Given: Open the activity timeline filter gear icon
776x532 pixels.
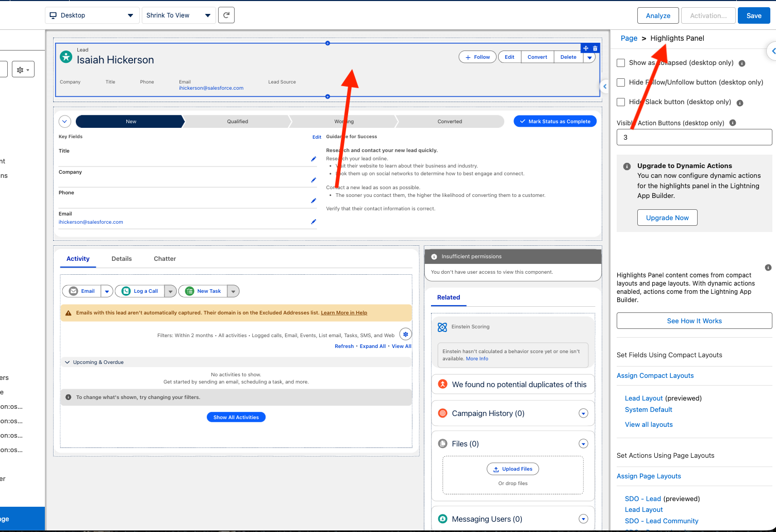Looking at the screenshot, I should point(406,334).
